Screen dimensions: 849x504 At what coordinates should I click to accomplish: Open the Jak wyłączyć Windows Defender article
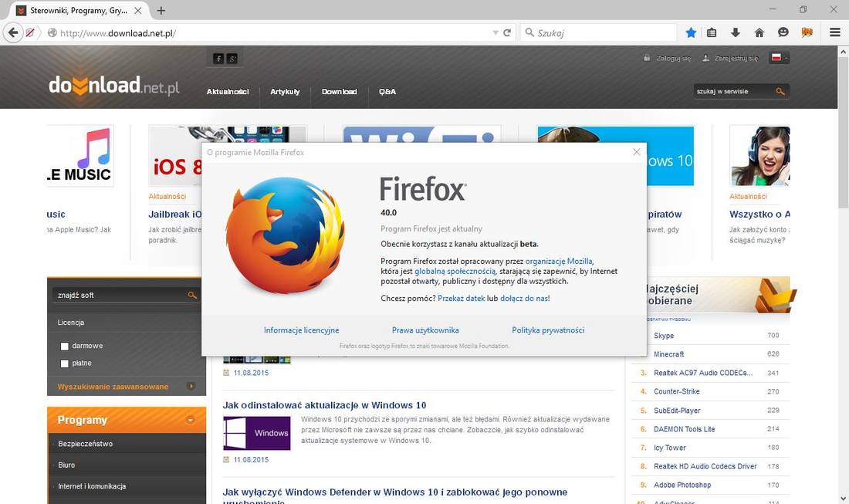395,492
